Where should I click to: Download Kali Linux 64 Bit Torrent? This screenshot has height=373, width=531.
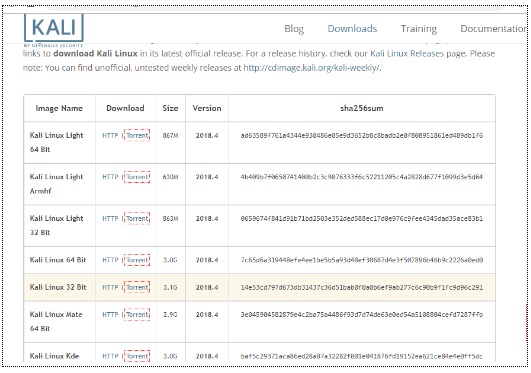pos(137,260)
